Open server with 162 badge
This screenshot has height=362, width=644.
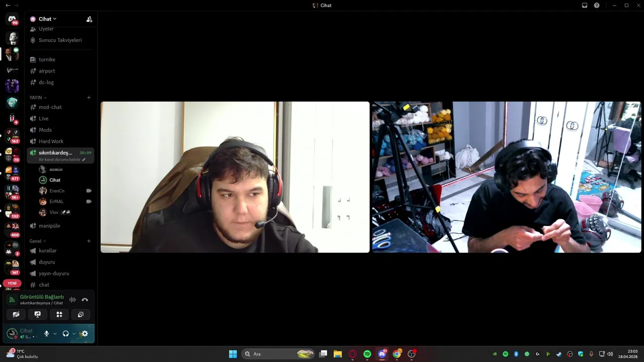click(12, 136)
